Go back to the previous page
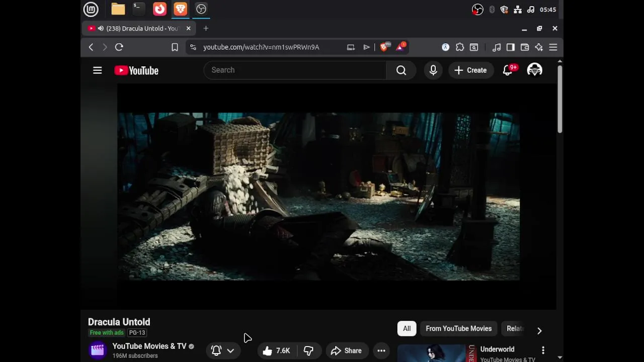 91,47
